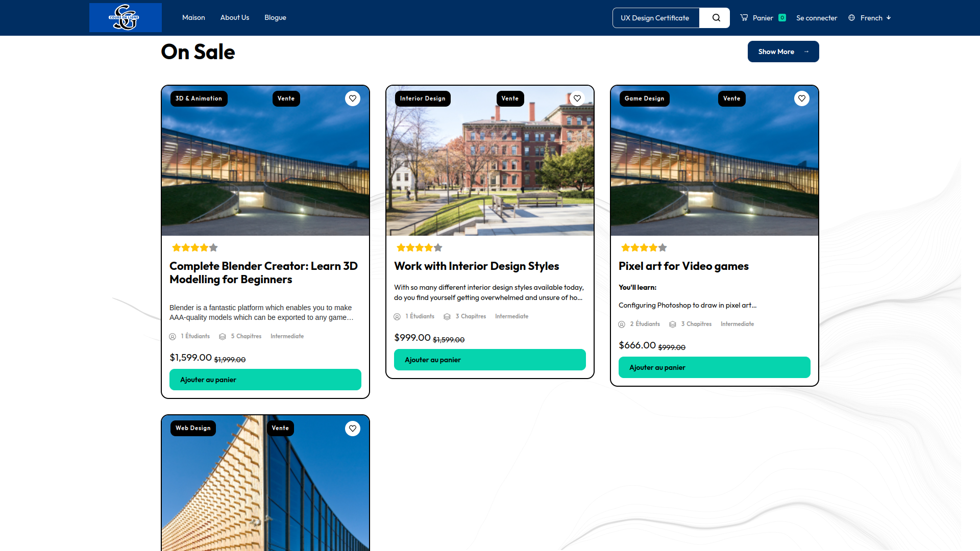The image size is (980, 551).
Task: Click the site logo in header
Action: click(125, 17)
